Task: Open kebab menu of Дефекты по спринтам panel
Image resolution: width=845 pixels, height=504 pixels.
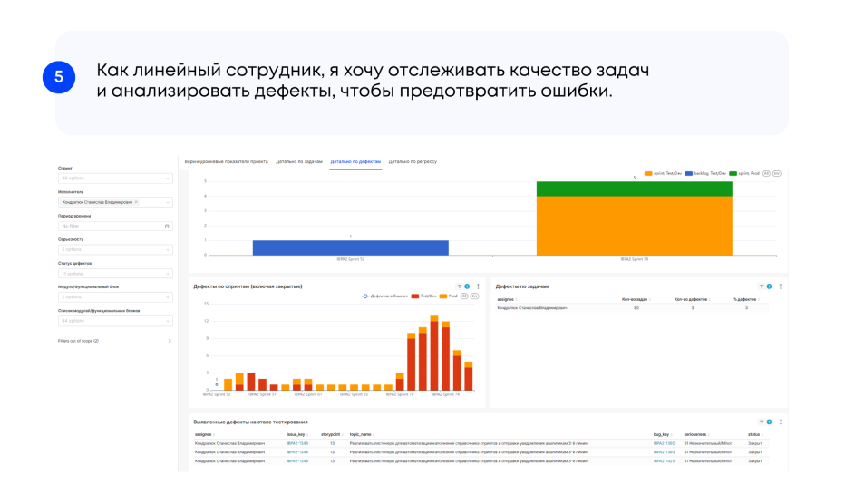Action: (478, 286)
